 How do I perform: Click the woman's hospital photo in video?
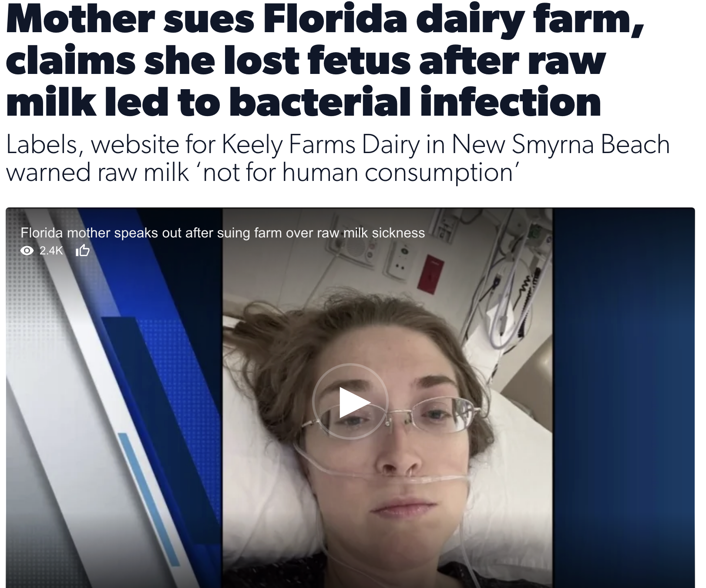pyautogui.click(x=387, y=398)
